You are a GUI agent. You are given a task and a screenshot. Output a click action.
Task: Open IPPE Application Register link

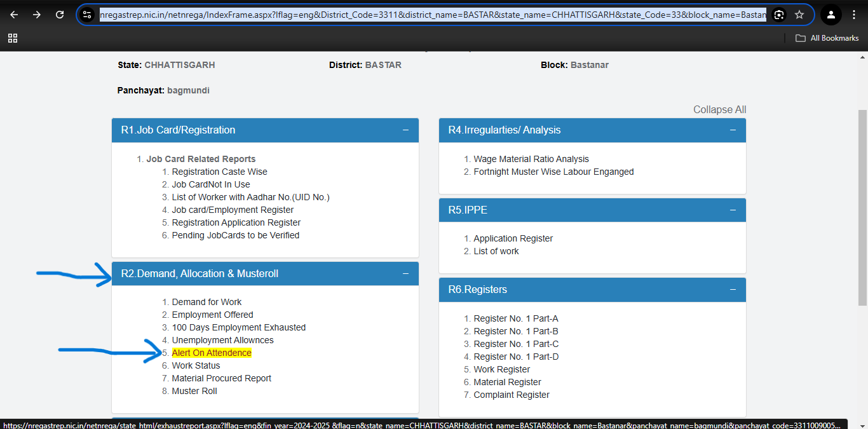513,238
